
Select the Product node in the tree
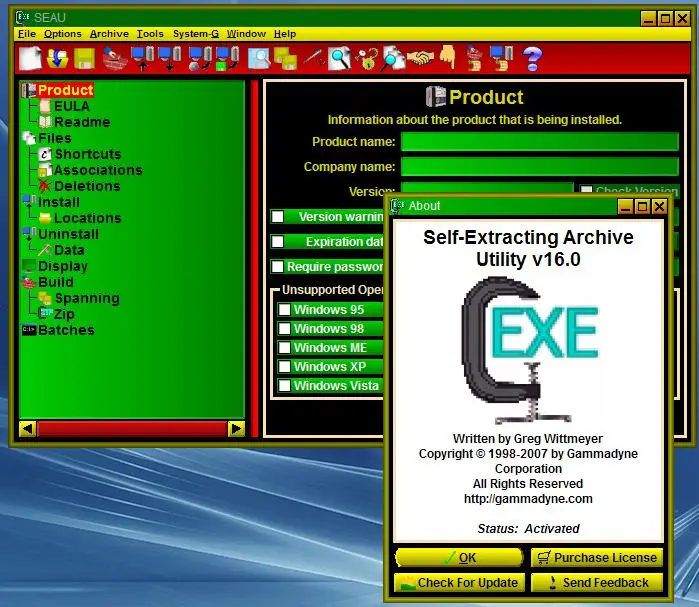(66, 90)
